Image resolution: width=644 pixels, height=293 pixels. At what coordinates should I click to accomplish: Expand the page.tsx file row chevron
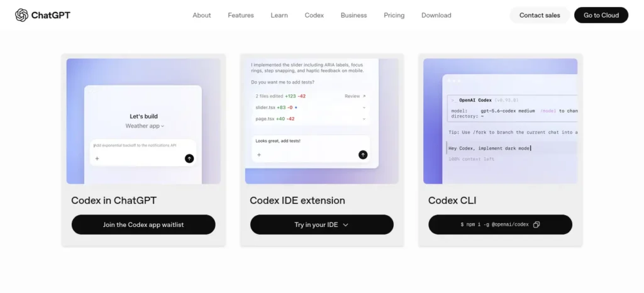364,119
